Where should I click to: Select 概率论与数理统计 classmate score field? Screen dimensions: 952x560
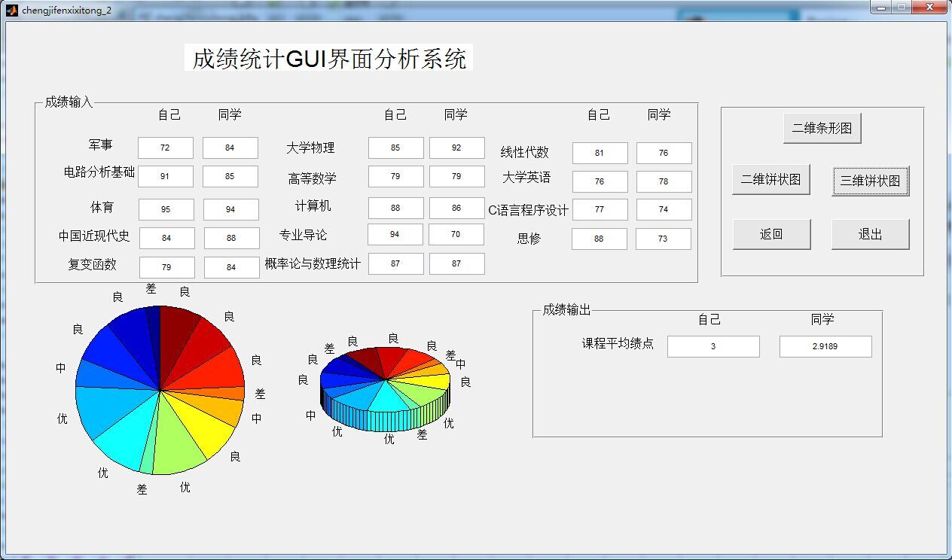457,263
